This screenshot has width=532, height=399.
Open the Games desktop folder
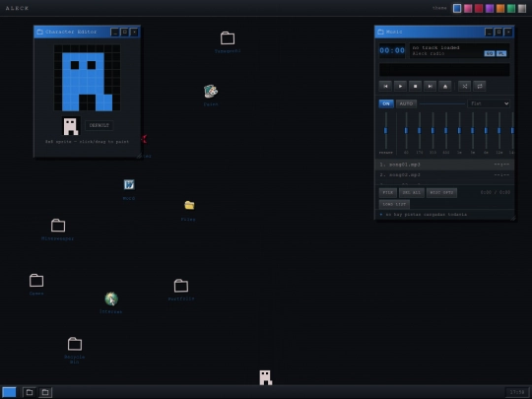36,281
